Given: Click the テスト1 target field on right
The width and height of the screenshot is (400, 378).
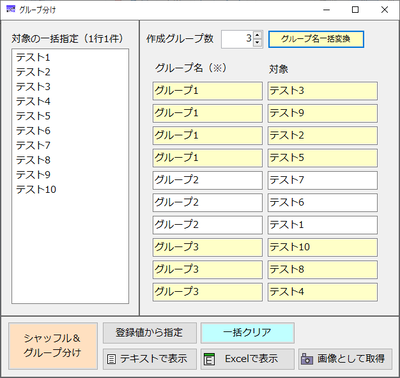Looking at the screenshot, I should tap(322, 225).
